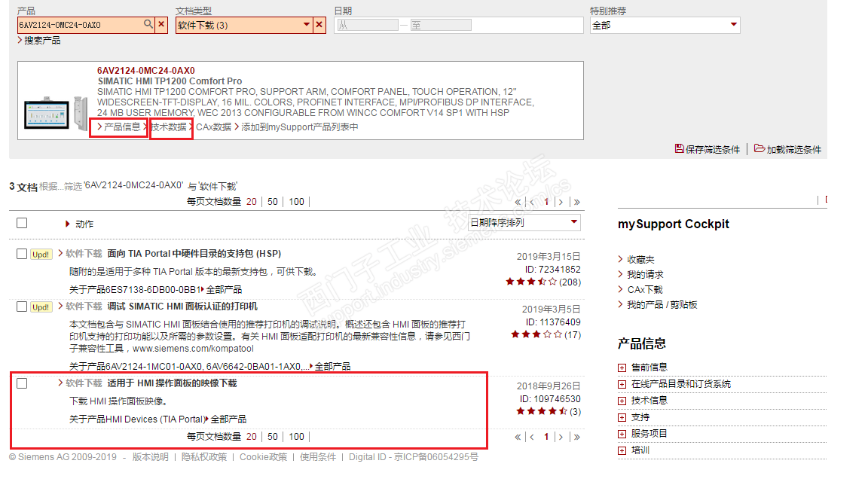
Task: Click the 从 start date field
Action: pos(368,26)
